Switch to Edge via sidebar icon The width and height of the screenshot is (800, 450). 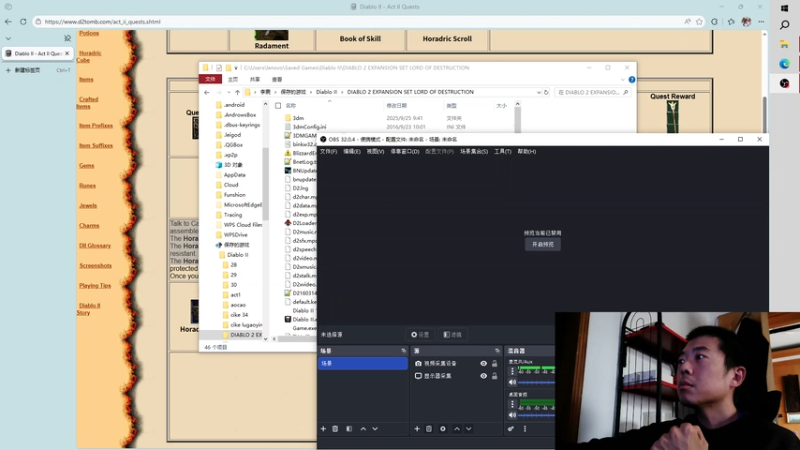click(785, 64)
